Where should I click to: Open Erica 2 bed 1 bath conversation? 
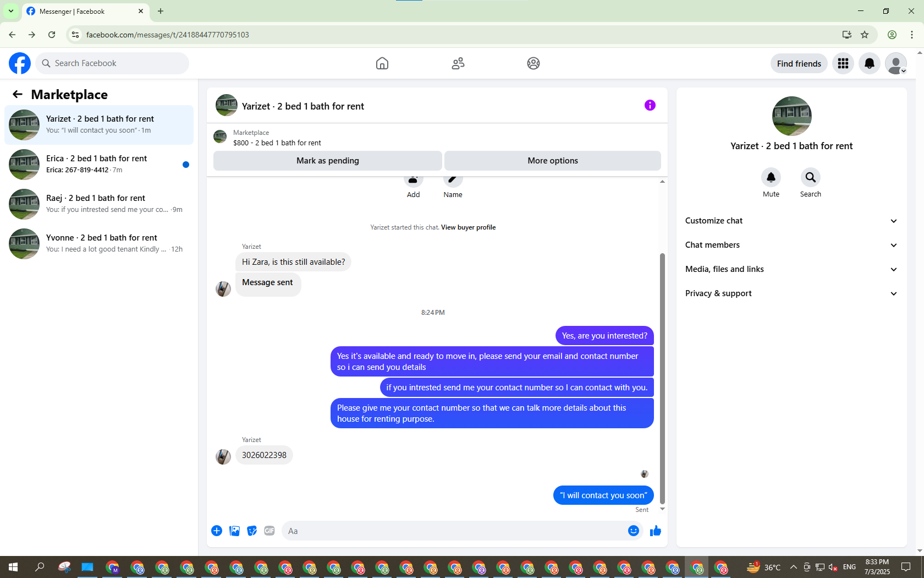pos(99,165)
